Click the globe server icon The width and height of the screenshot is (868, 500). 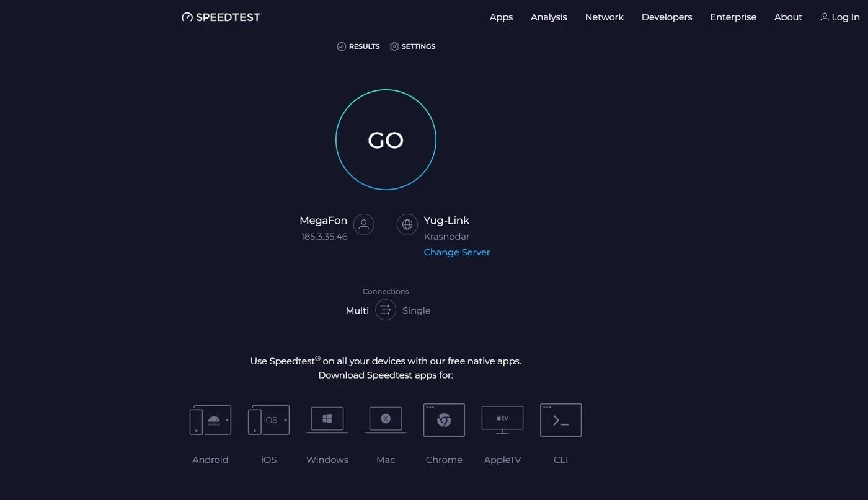pyautogui.click(x=407, y=224)
